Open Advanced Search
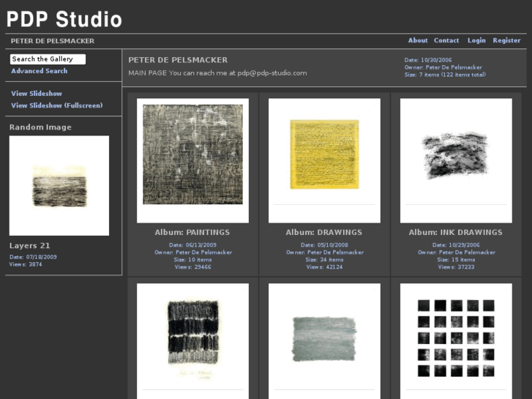The height and width of the screenshot is (399, 532). point(40,71)
